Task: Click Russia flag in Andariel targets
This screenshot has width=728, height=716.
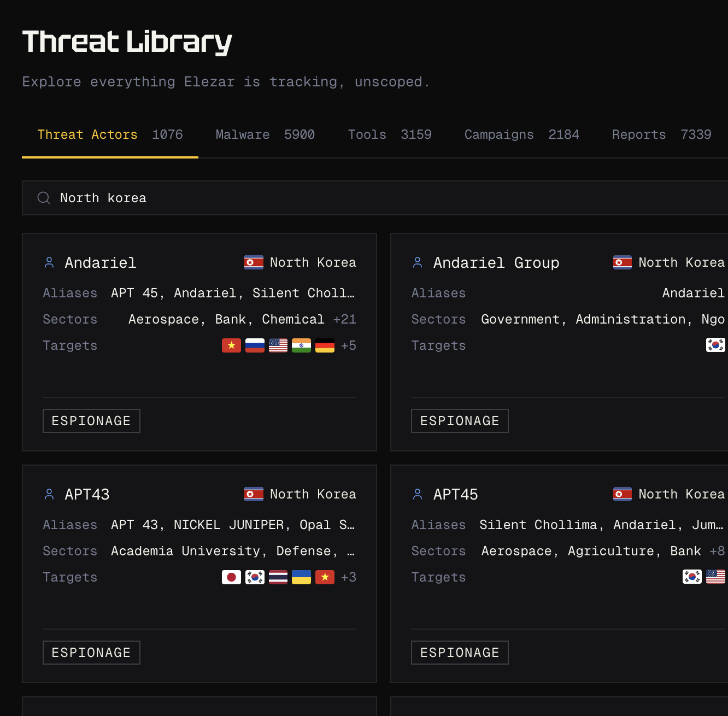Action: (x=255, y=345)
